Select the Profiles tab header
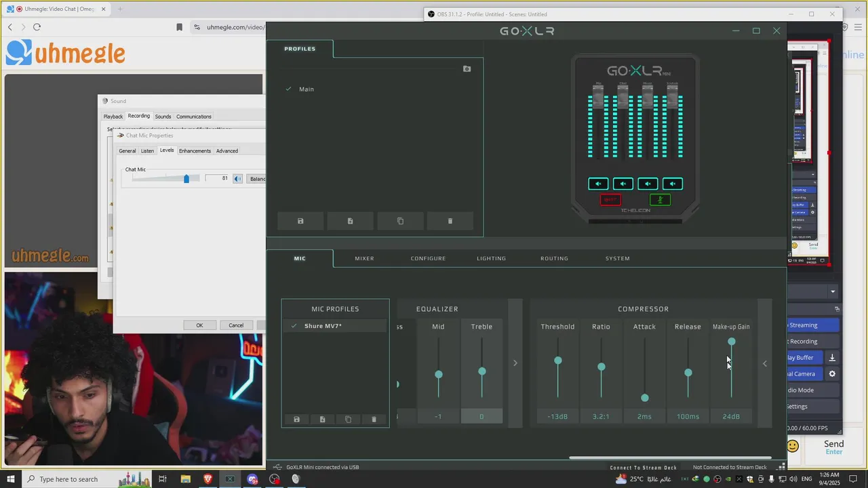This screenshot has width=868, height=488. (300, 49)
